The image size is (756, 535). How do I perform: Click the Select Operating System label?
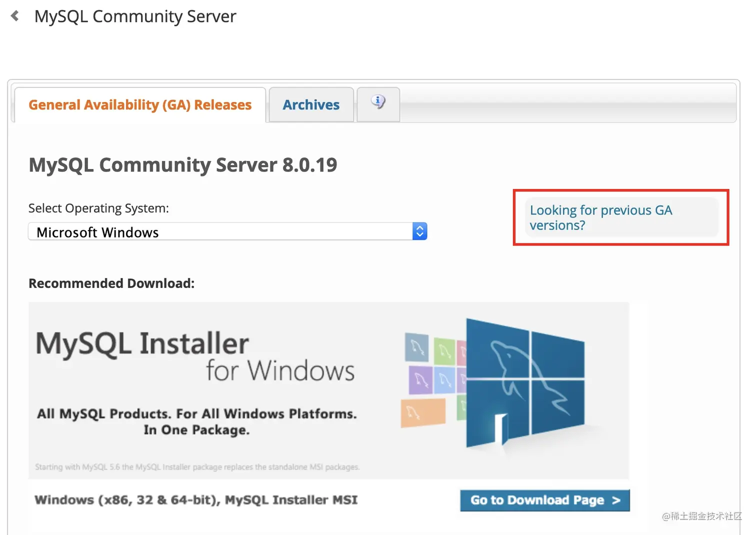(98, 208)
